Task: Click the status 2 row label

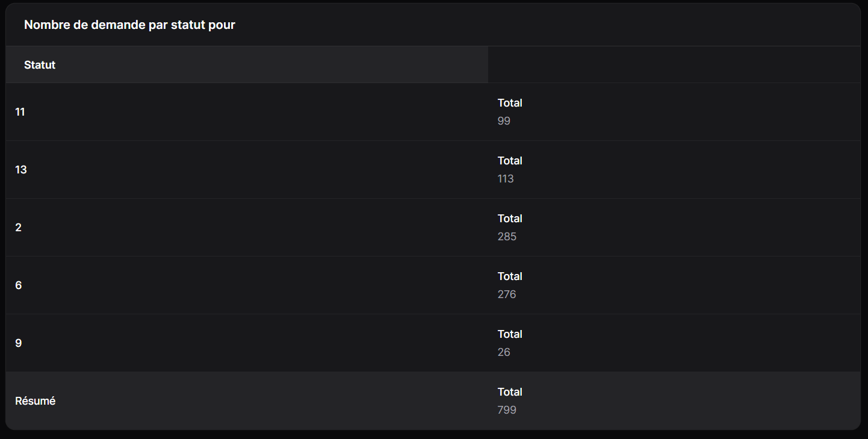Action: click(18, 227)
